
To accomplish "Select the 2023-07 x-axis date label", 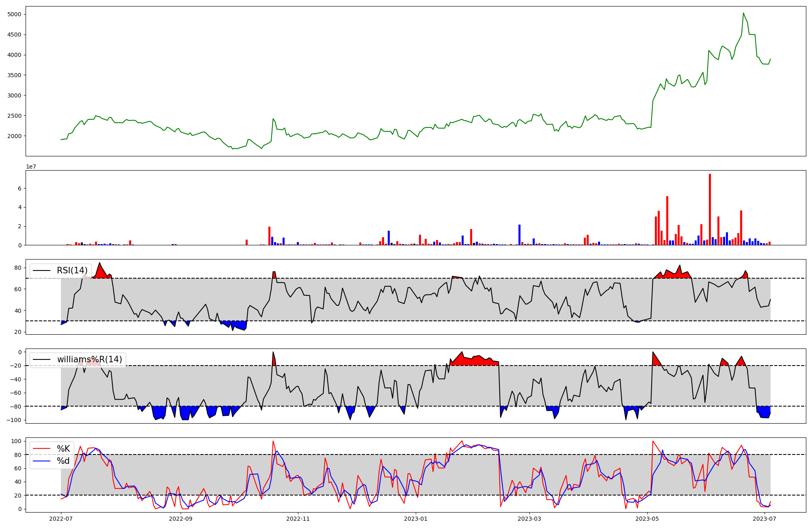I will 764,519.
